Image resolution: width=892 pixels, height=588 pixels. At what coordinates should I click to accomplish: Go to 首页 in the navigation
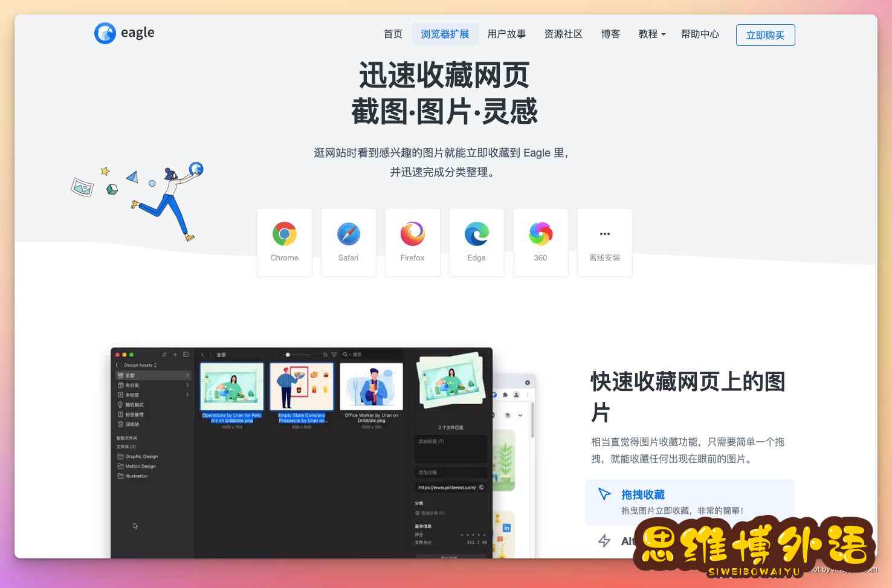pos(393,34)
